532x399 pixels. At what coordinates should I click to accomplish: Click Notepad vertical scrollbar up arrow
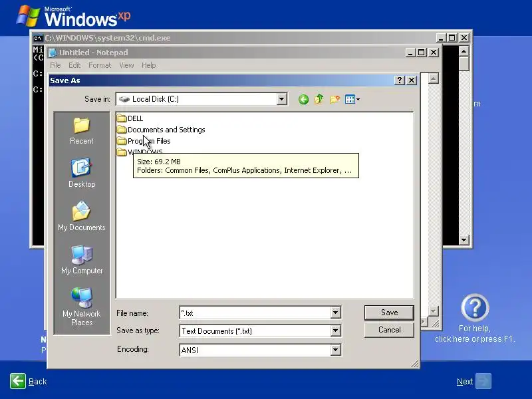coord(434,78)
